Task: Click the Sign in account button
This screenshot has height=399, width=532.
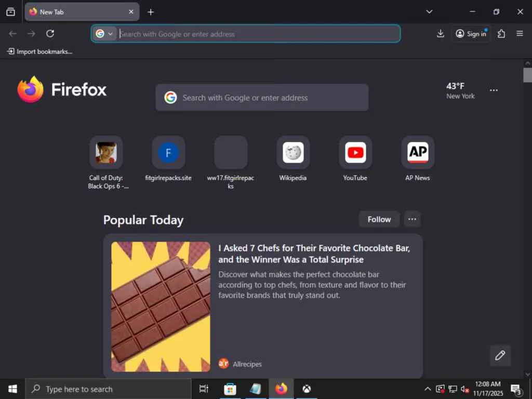Action: click(x=471, y=34)
